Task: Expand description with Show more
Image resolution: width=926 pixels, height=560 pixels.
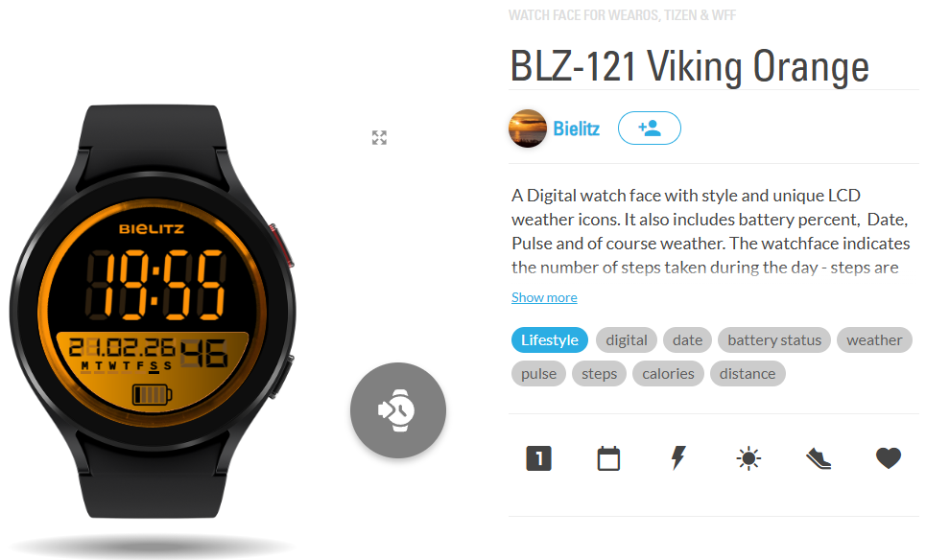Action: coord(544,297)
